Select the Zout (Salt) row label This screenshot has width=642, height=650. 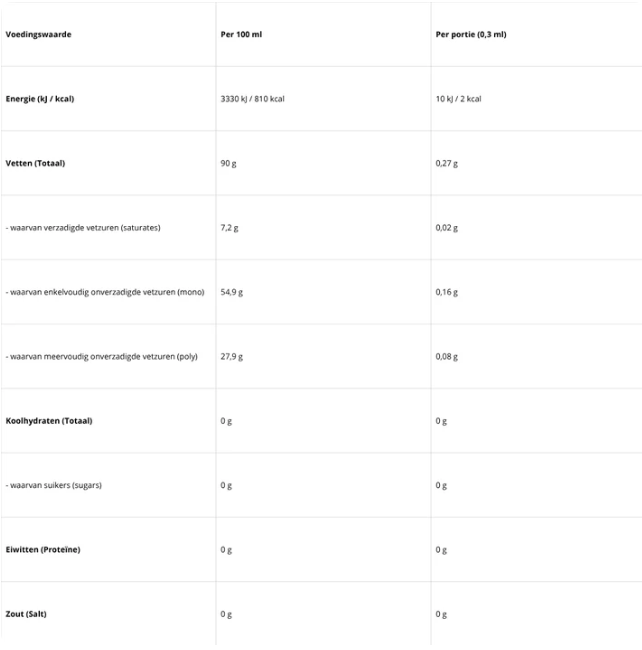click(26, 614)
